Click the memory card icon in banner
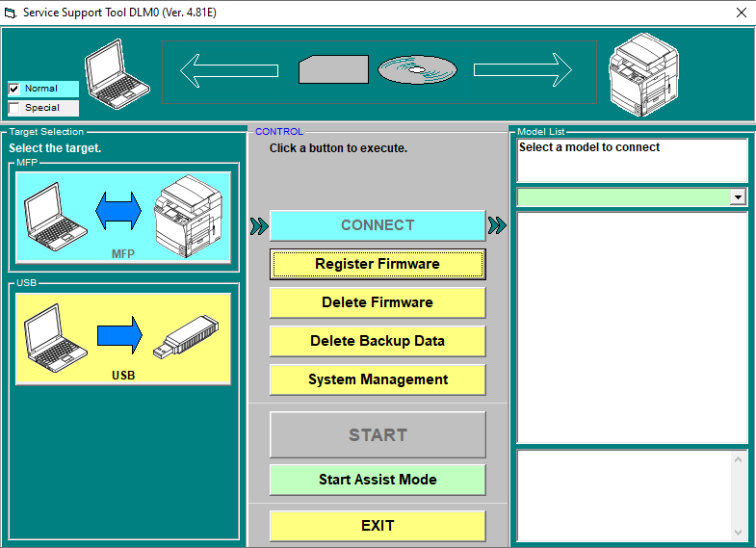 click(x=333, y=69)
